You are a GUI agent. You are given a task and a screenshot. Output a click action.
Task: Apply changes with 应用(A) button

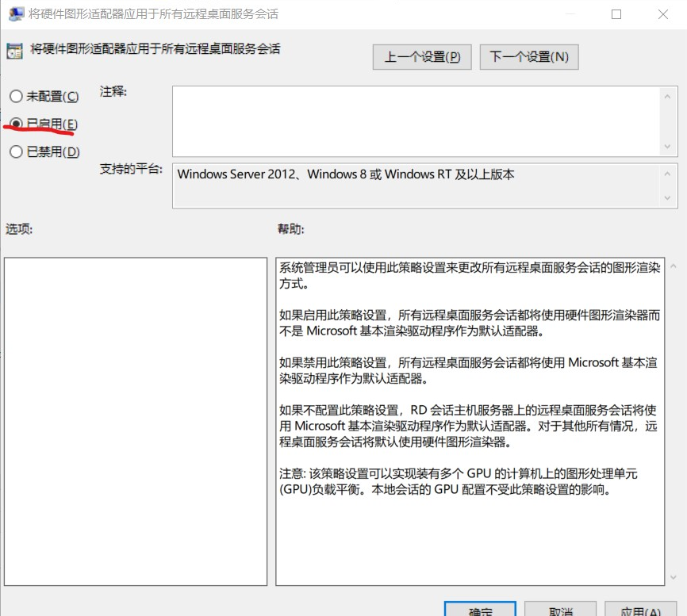(640, 610)
